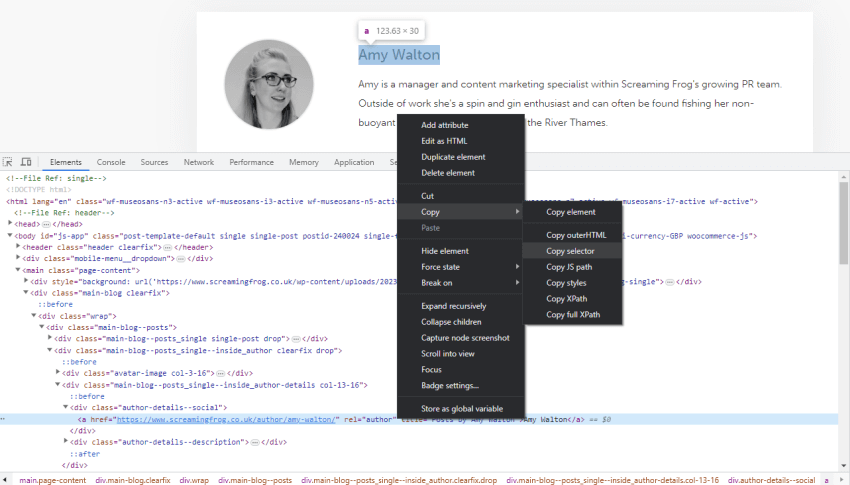Expand the avatar-image col-3-16 div
The width and height of the screenshot is (850, 485).
point(57,372)
